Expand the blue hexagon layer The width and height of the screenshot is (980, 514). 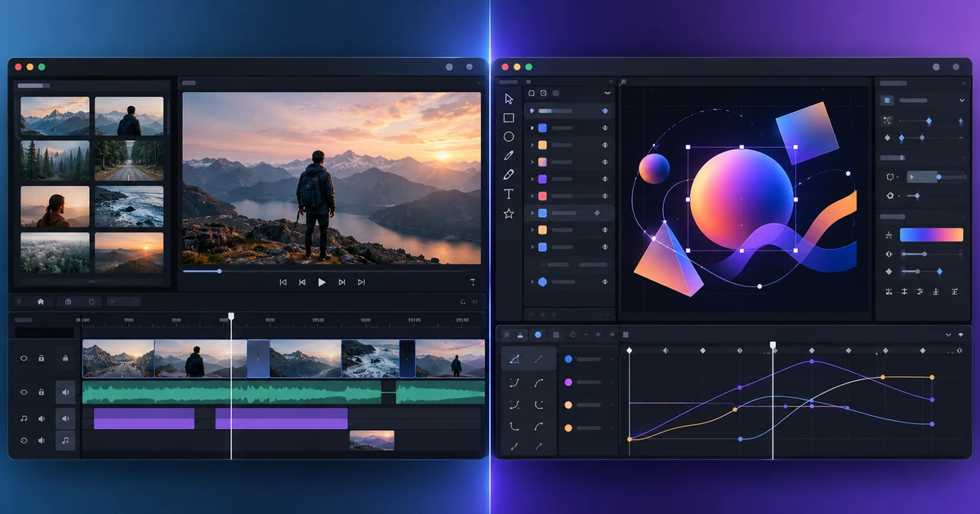[x=532, y=281]
